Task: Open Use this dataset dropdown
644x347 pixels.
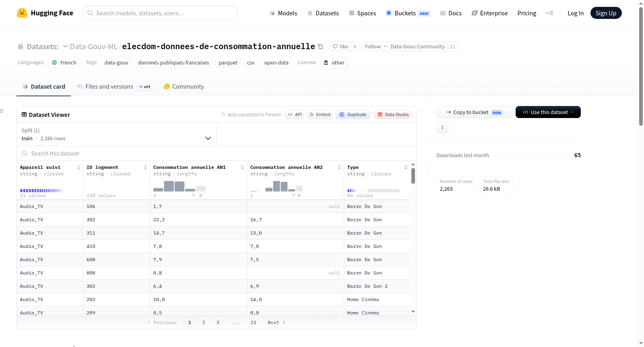Action: coord(548,112)
